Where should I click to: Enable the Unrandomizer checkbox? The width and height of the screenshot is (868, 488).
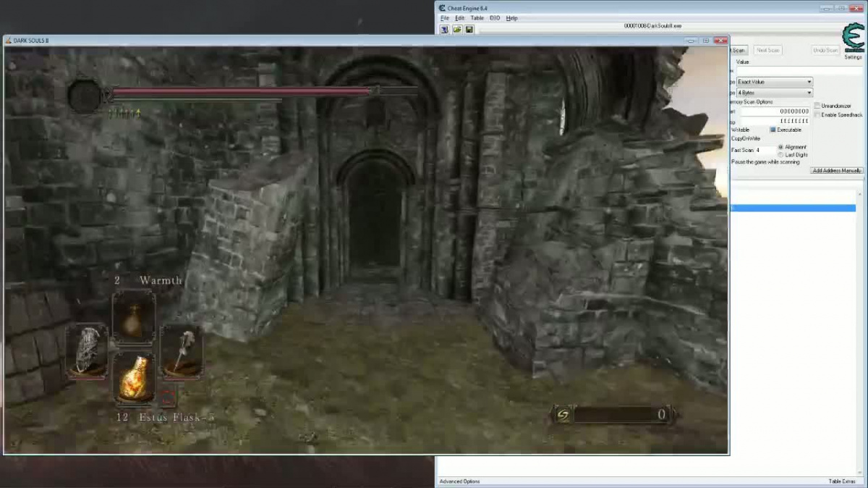pyautogui.click(x=817, y=106)
